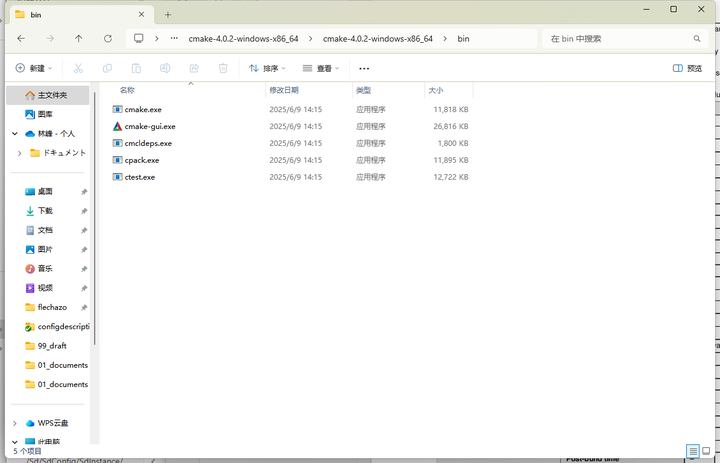Viewport: 720px width, 463px height.
Task: Click the Cut scissors icon
Action: 79,68
